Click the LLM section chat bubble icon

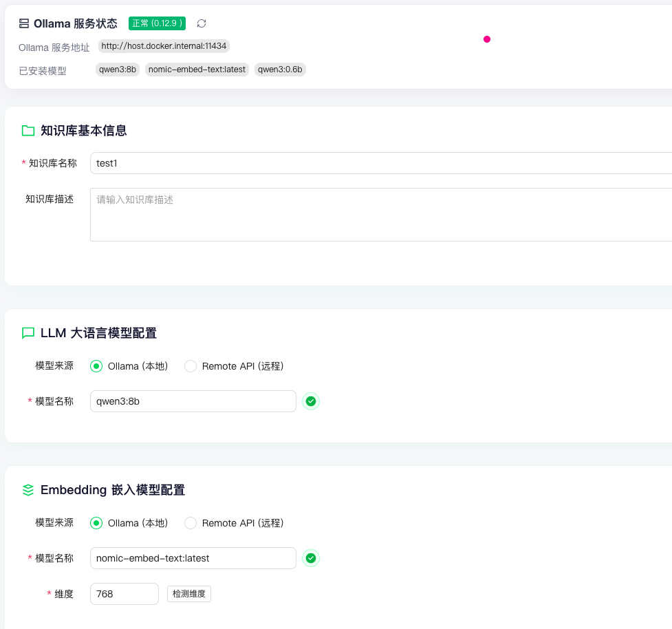[x=28, y=332]
